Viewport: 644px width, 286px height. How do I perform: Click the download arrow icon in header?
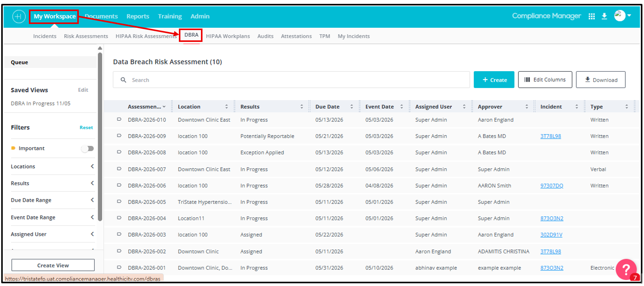(604, 16)
